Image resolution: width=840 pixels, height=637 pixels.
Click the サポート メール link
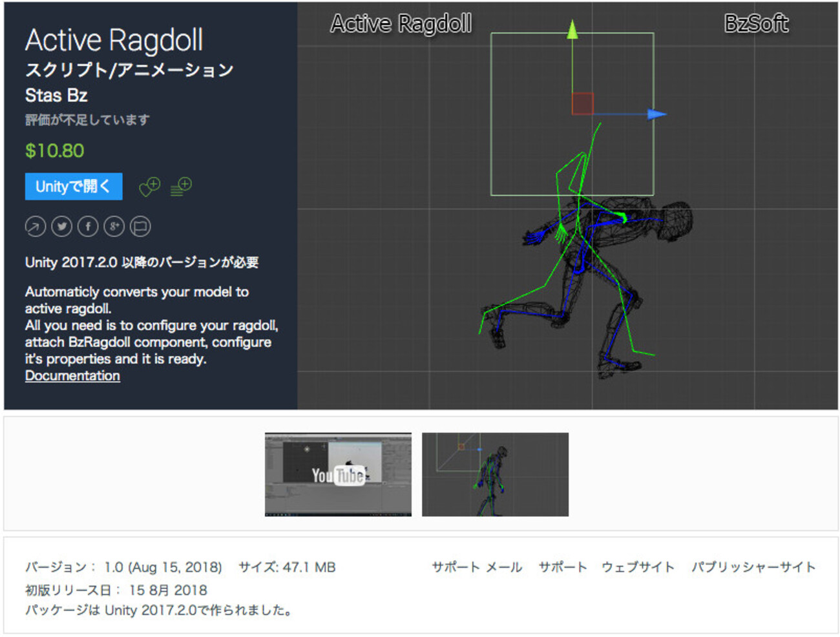(477, 567)
